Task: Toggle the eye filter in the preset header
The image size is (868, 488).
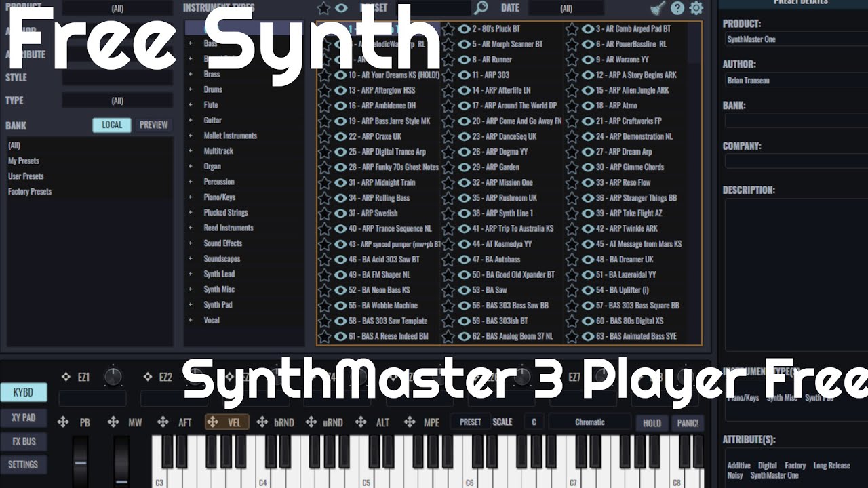Action: coord(341,8)
